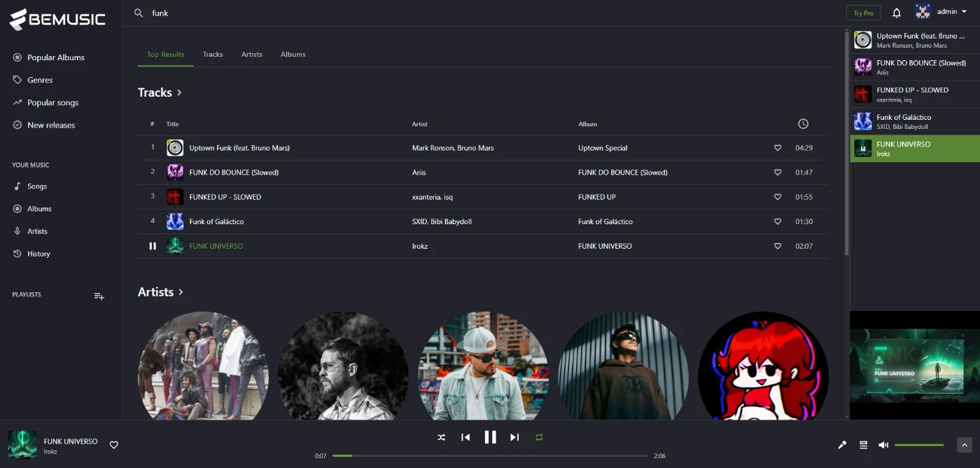Viewport: 980px width, 468px height.
Task: Click the create playlist icon
Action: 99,296
